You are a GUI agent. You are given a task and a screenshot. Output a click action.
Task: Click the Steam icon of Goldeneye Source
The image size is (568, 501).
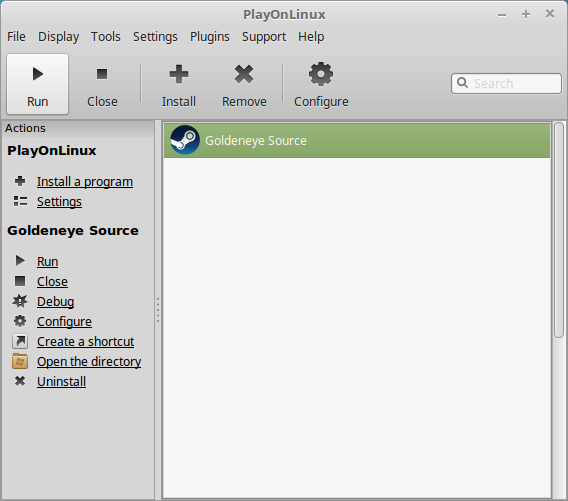point(185,140)
